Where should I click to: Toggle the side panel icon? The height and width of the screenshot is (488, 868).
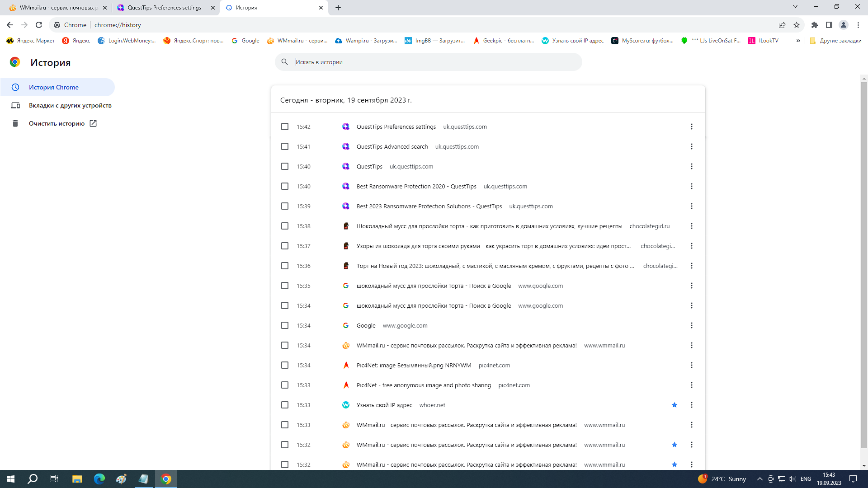point(829,25)
